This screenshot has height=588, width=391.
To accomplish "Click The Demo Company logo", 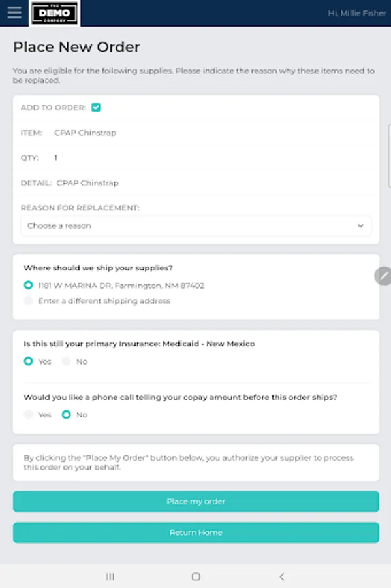I will point(55,12).
